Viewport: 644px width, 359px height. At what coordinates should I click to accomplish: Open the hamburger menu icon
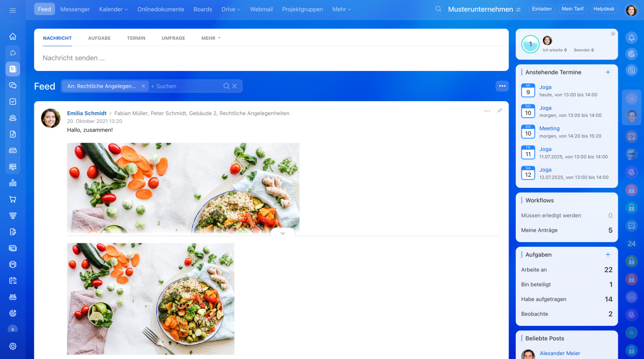[x=13, y=10]
